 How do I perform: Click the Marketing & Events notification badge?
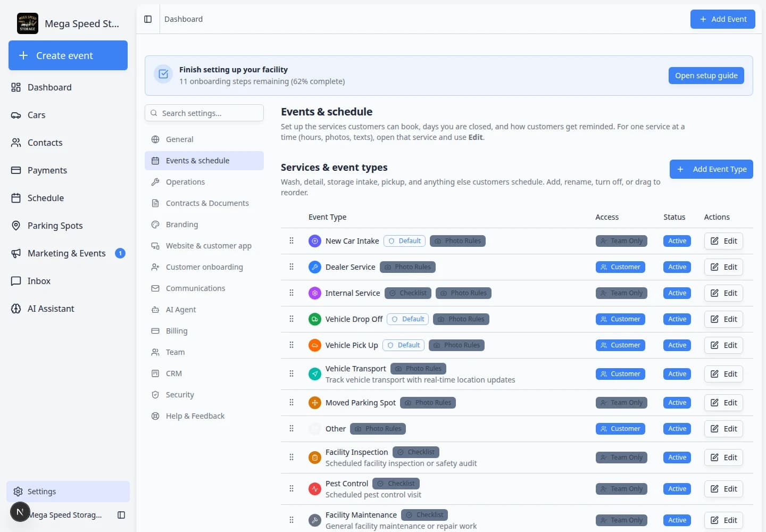pyautogui.click(x=120, y=253)
